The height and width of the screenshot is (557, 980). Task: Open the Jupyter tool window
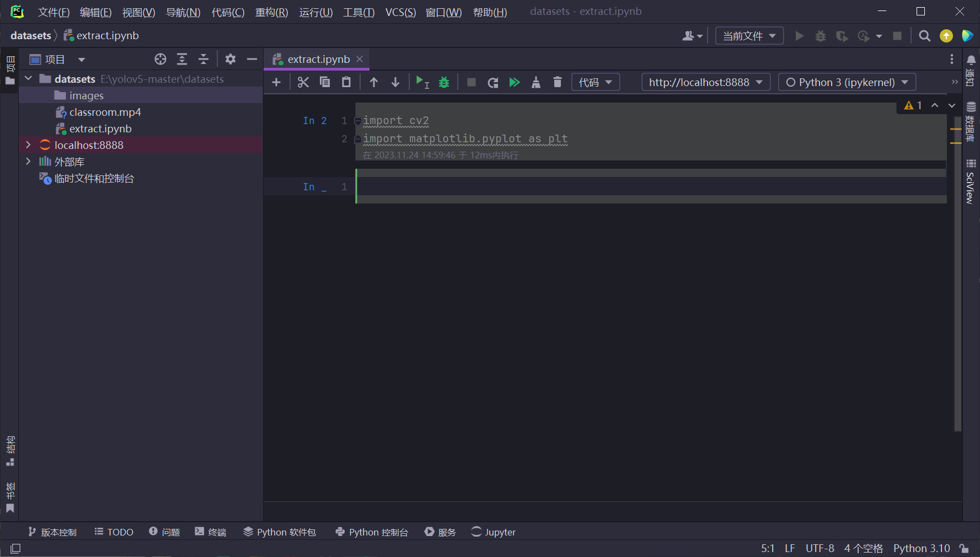click(494, 532)
